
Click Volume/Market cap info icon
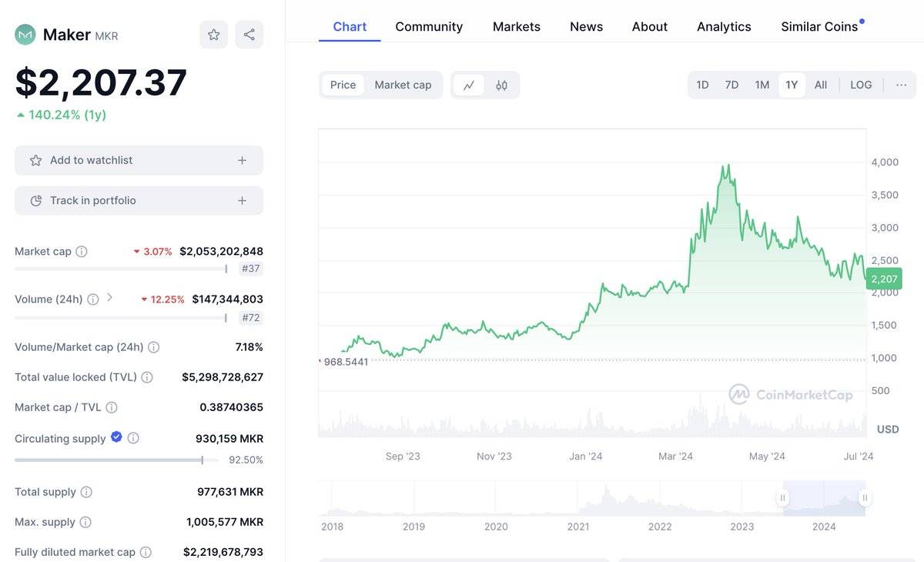point(154,347)
